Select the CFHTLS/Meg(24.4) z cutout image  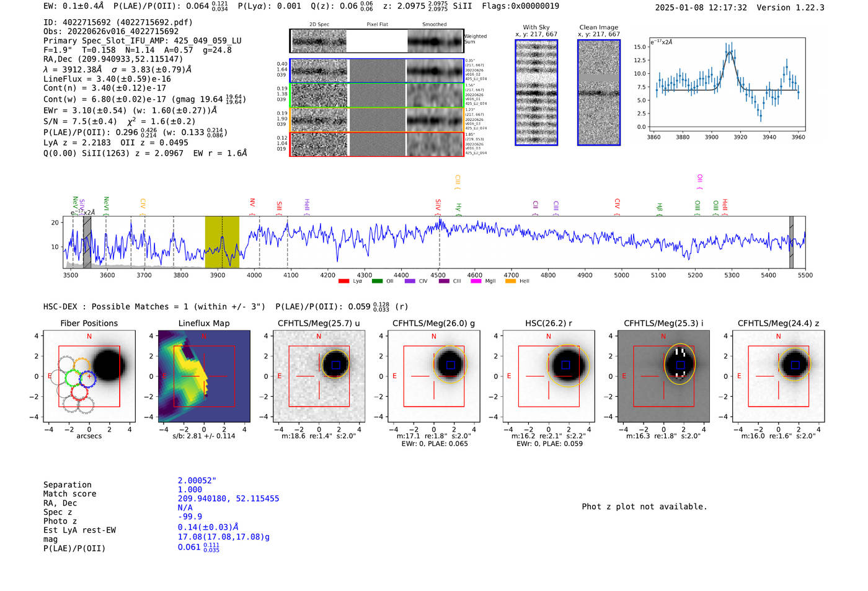(779, 376)
